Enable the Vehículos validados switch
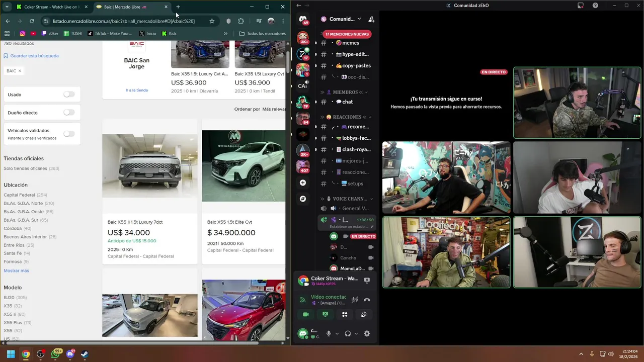This screenshot has width=644, height=362. click(x=69, y=134)
